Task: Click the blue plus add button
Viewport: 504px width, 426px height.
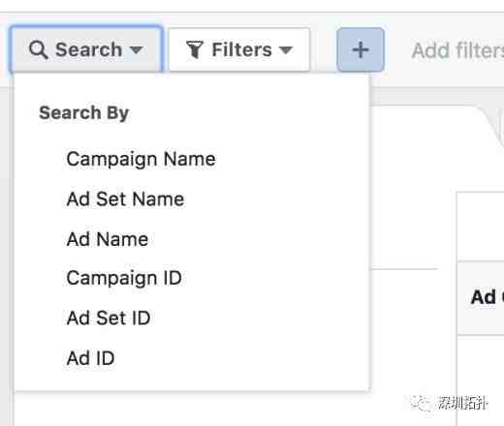Action: coord(361,49)
